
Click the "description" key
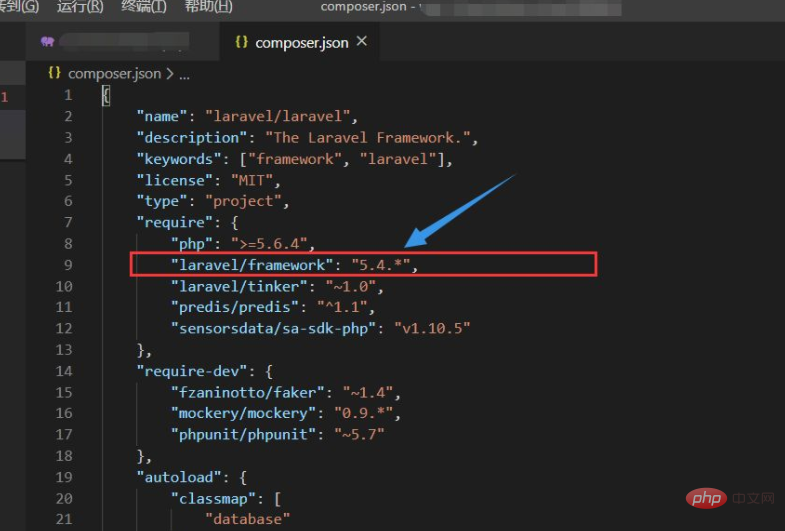pyautogui.click(x=192, y=138)
